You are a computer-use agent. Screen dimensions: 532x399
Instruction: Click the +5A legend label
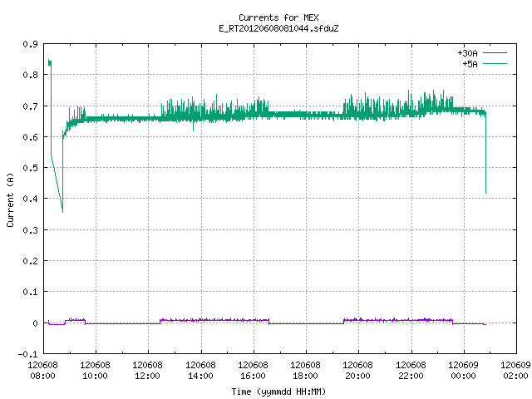point(470,64)
